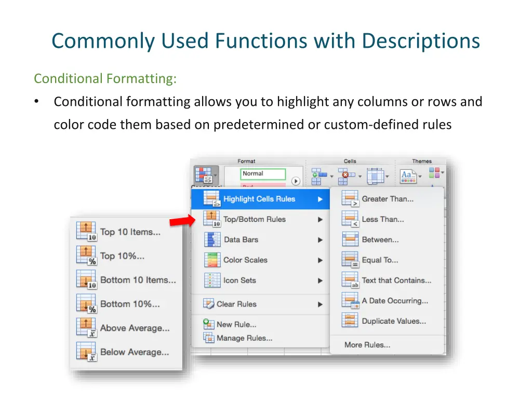This screenshot has width=532, height=399.
Task: Select Less Than... rule
Action: click(x=387, y=219)
